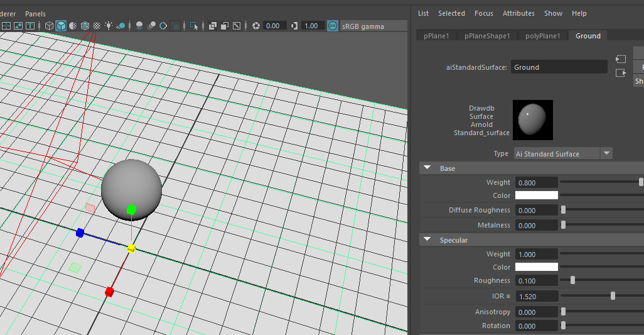Click the Specular Roughness slider handle
Viewport: 644px width, 335px height.
(x=572, y=280)
